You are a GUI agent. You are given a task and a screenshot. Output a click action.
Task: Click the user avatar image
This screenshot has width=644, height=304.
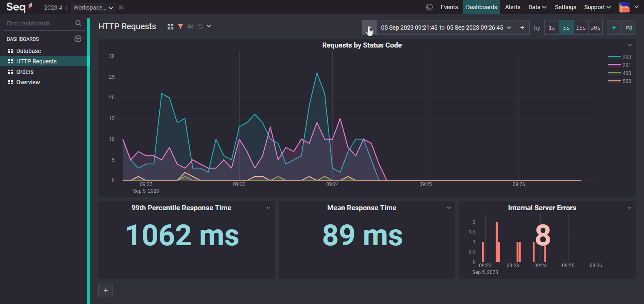(x=624, y=7)
